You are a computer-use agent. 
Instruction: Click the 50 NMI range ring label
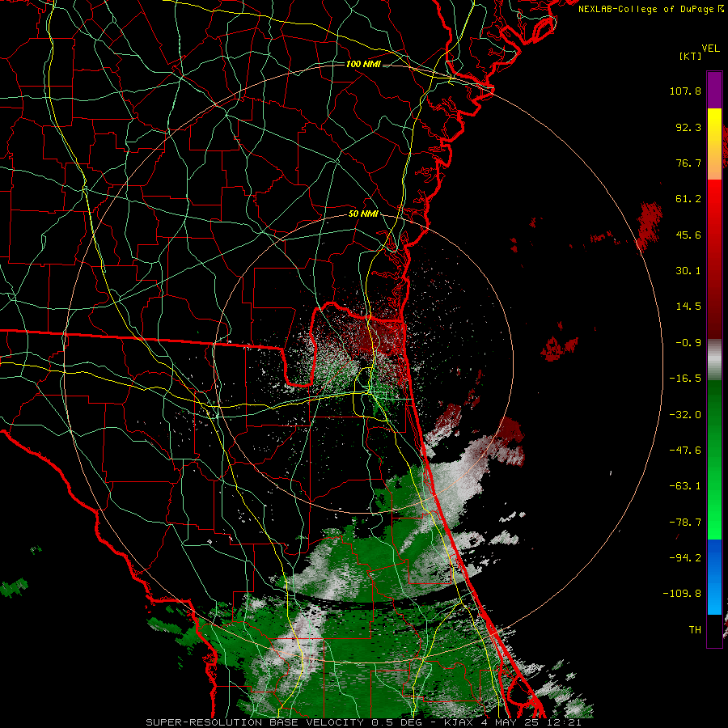click(x=363, y=214)
